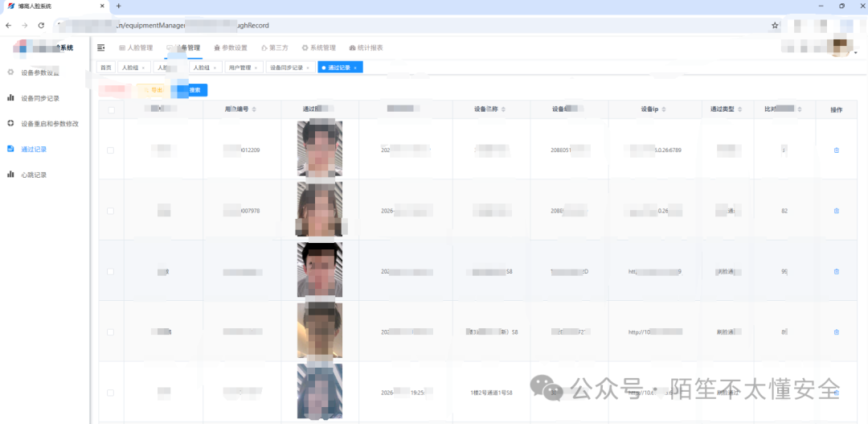Click the 操作 column header

pyautogui.click(x=836, y=109)
